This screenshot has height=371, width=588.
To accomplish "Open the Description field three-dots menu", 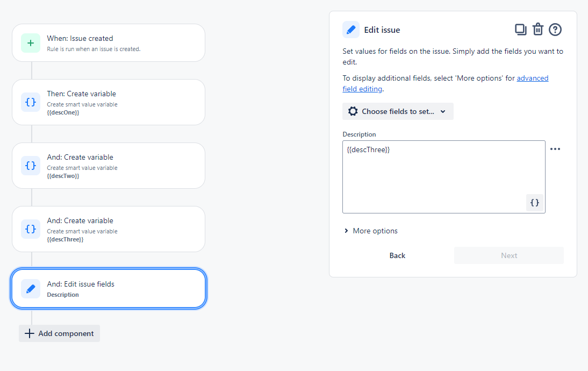I will click(555, 149).
